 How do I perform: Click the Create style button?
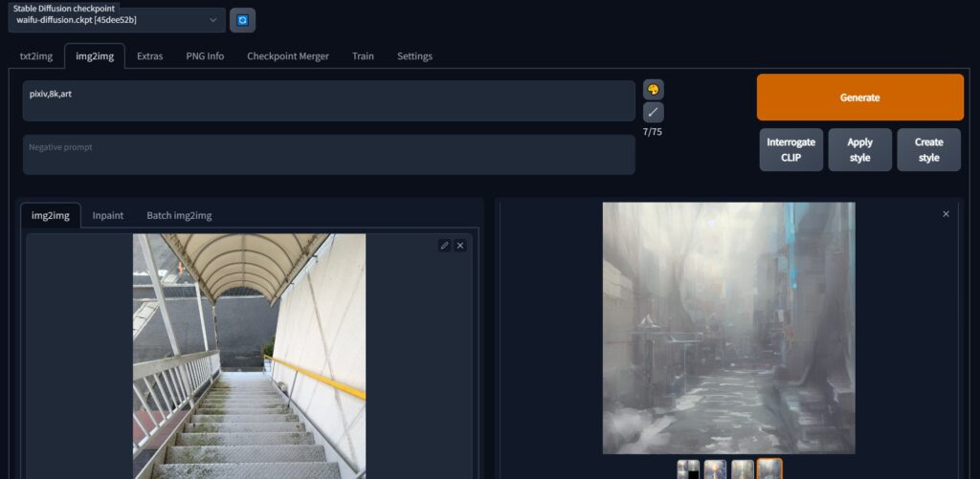pos(928,150)
